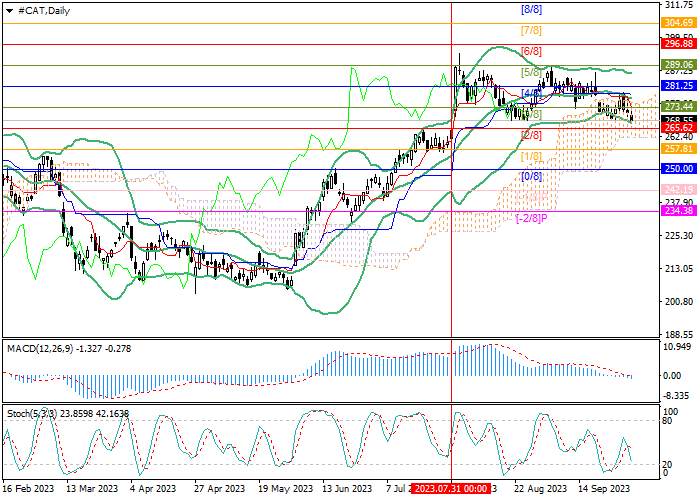Select the olive 289.06 price label

[678, 64]
